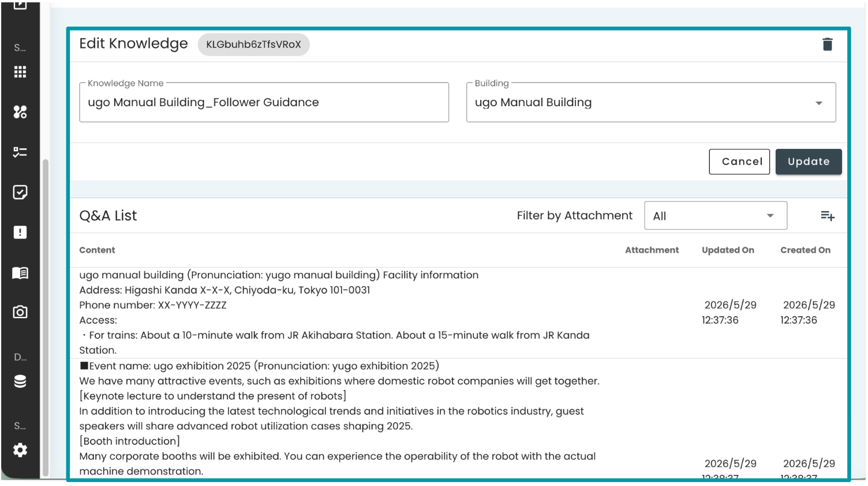Click the Cancel button

[739, 162]
